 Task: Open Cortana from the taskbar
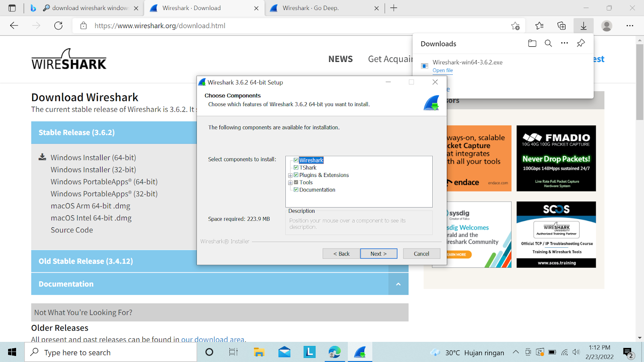pyautogui.click(x=209, y=352)
